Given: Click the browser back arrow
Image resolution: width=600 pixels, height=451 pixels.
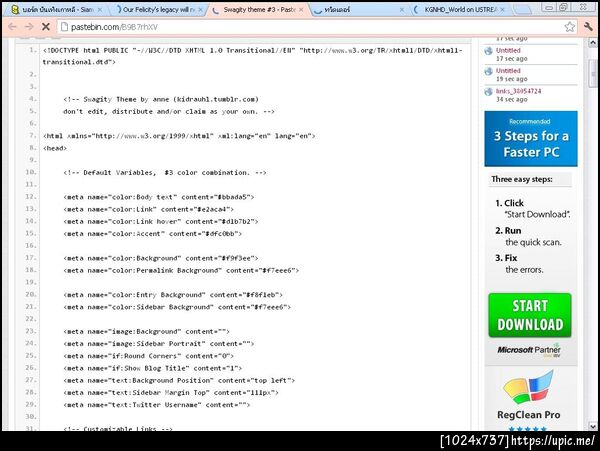Looking at the screenshot, I should pos(12,27).
